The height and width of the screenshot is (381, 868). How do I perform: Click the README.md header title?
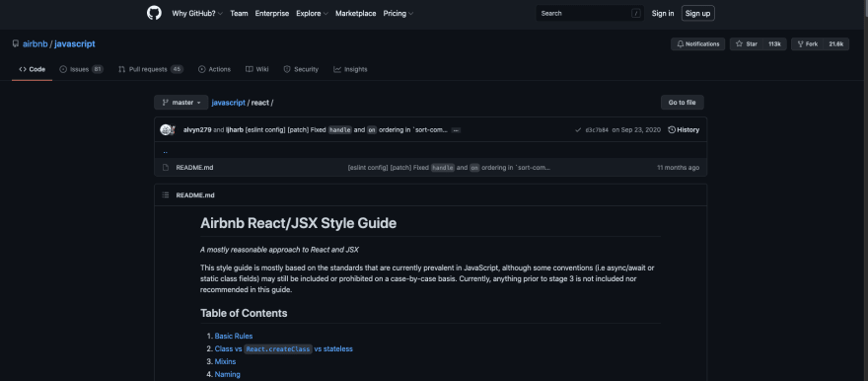tap(195, 194)
